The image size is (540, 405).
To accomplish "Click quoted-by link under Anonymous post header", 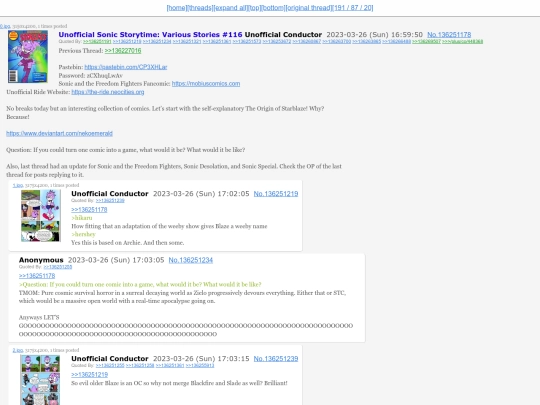I will 58,267.
